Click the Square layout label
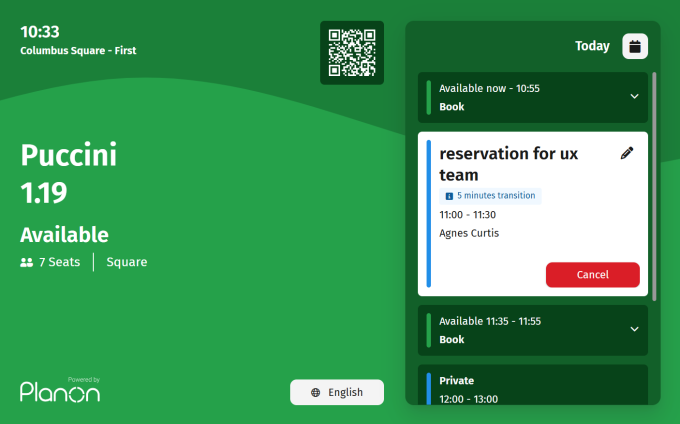 click(127, 262)
